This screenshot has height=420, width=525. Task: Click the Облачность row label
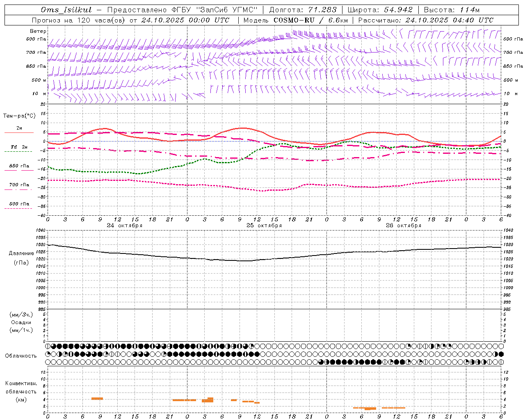[x=21, y=356]
